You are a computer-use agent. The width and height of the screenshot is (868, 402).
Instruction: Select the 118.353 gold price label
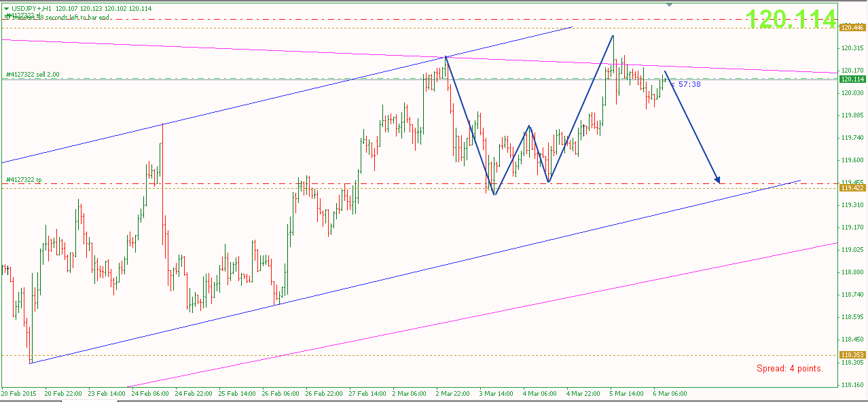click(852, 355)
